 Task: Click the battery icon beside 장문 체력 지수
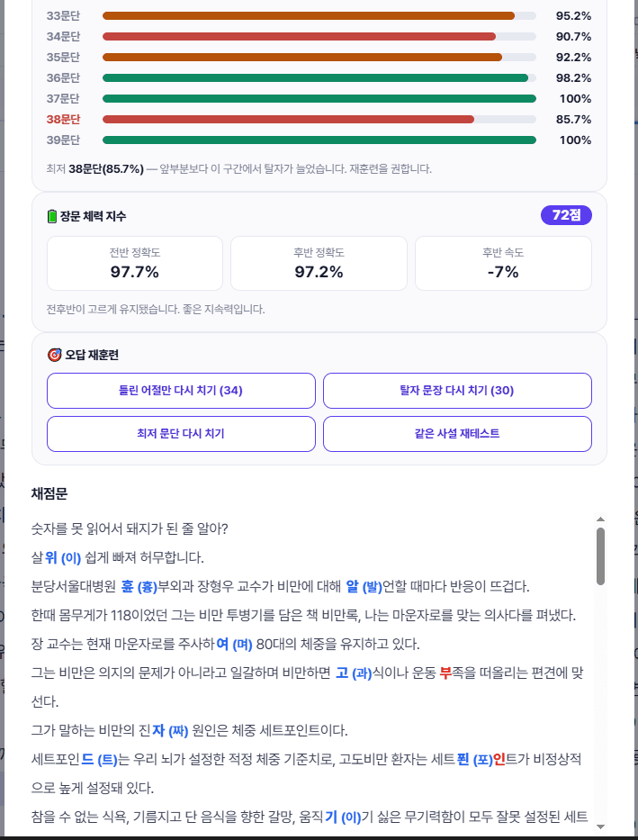[52, 216]
